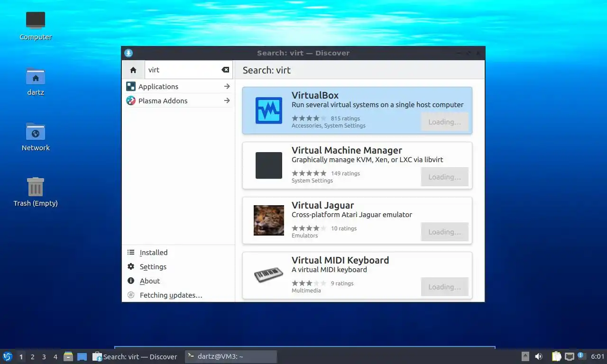Click 'Accessories, System Settings' category text
The width and height of the screenshot is (607, 364).
(329, 126)
